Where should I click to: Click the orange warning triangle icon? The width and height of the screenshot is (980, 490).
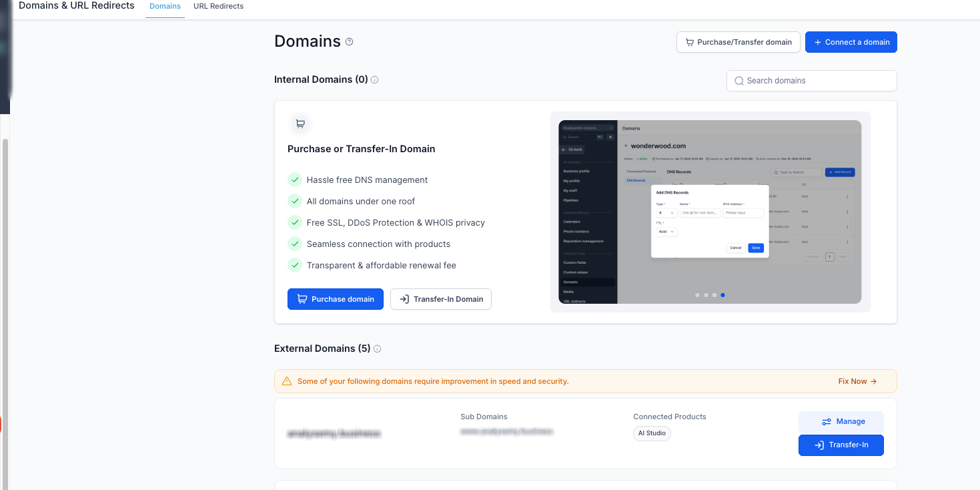point(287,381)
